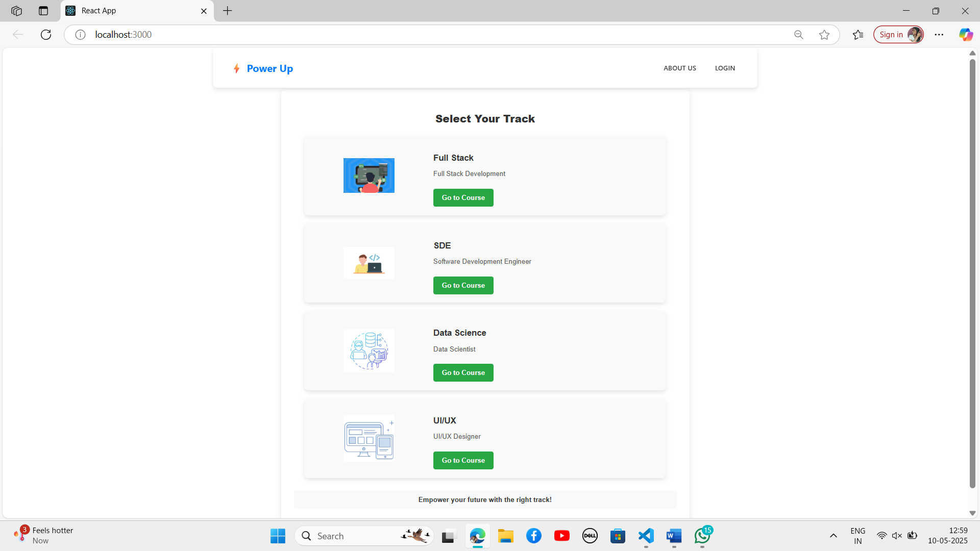Open LOGIN in the navbar

pyautogui.click(x=725, y=68)
